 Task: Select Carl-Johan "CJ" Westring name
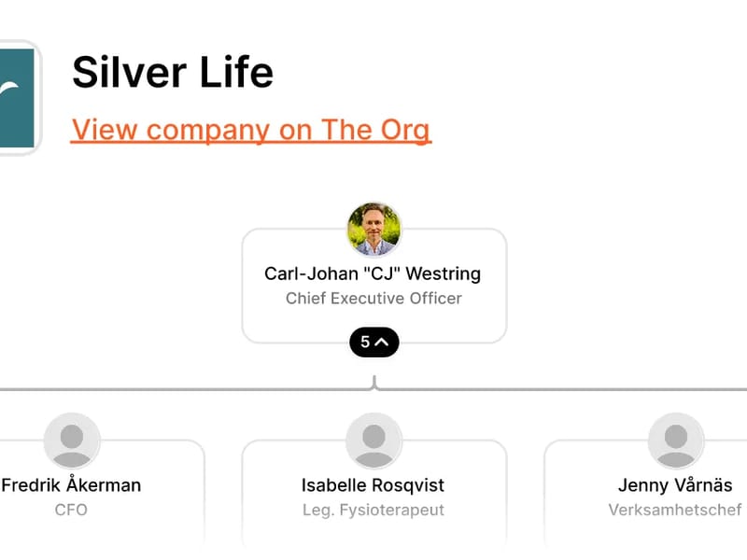[373, 273]
